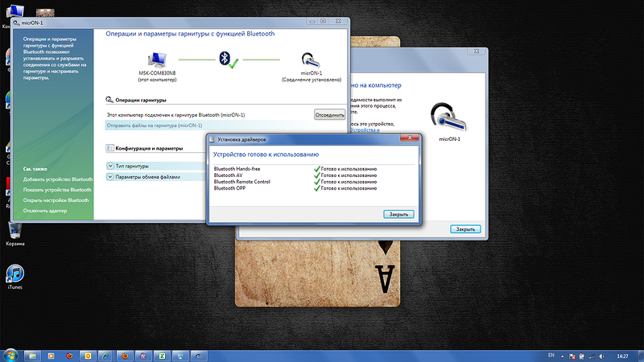This screenshot has height=362, width=644.
Task: Open the Excel taskbar button
Action: (162, 356)
